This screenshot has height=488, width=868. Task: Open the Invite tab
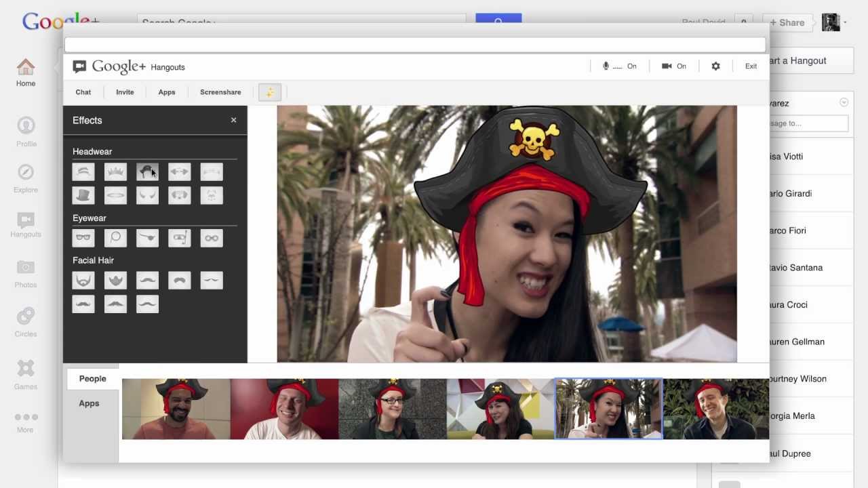[x=125, y=92]
